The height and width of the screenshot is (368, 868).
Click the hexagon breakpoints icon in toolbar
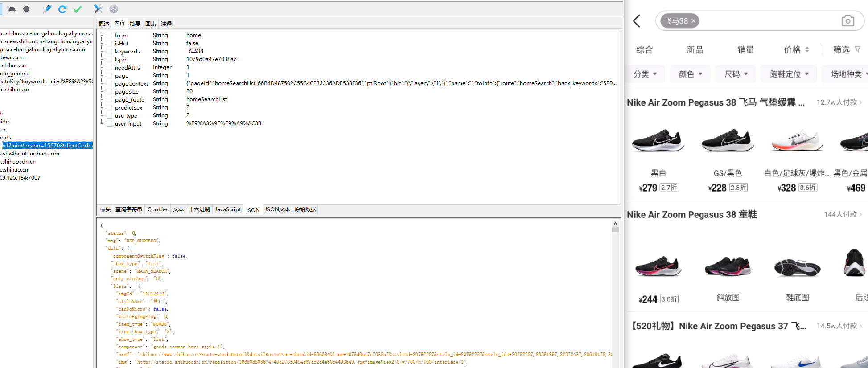coord(26,9)
